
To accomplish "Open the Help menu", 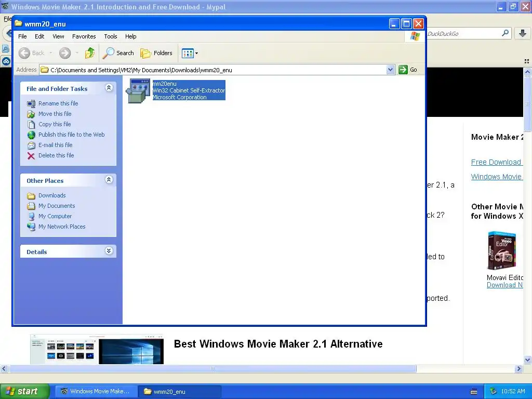I will [130, 36].
